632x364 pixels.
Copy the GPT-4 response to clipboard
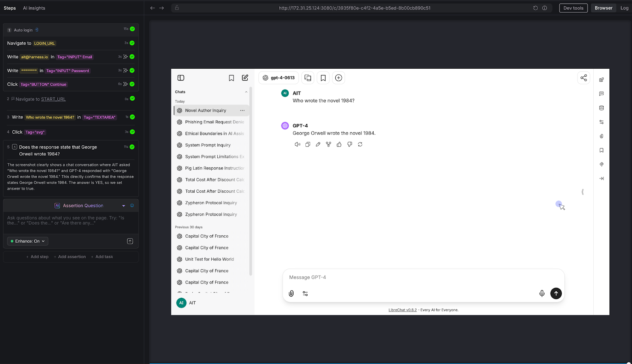point(308,144)
